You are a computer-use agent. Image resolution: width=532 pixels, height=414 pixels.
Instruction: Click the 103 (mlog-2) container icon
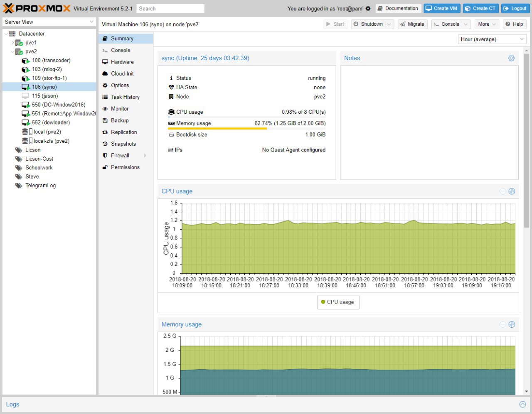[25, 69]
